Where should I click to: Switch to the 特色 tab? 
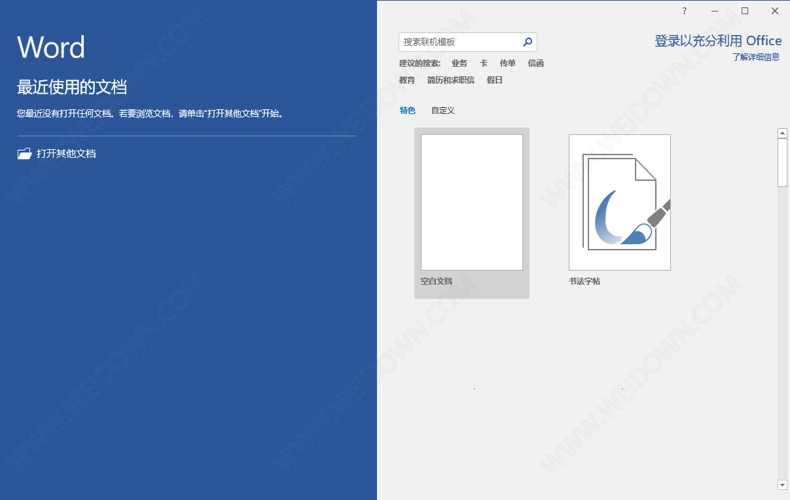[408, 110]
